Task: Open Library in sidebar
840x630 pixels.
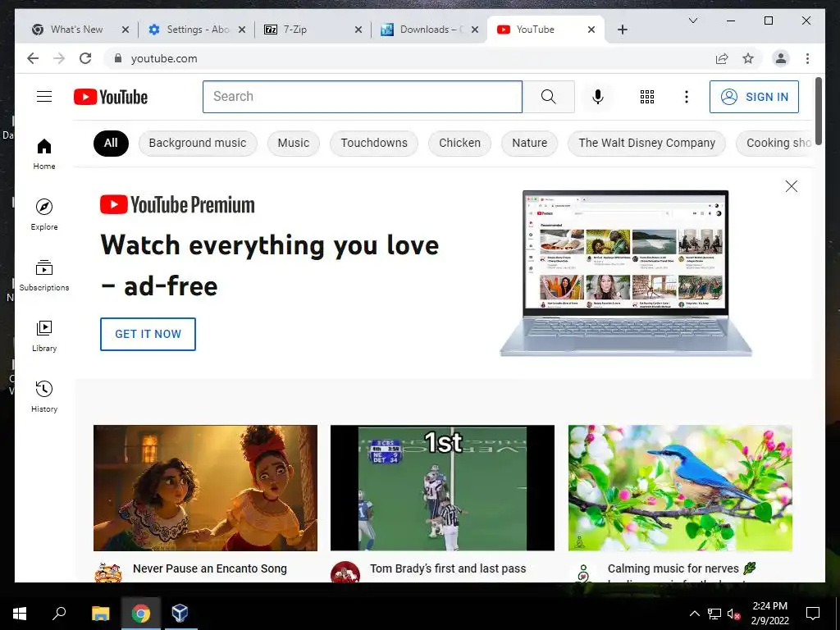Action: (44, 336)
